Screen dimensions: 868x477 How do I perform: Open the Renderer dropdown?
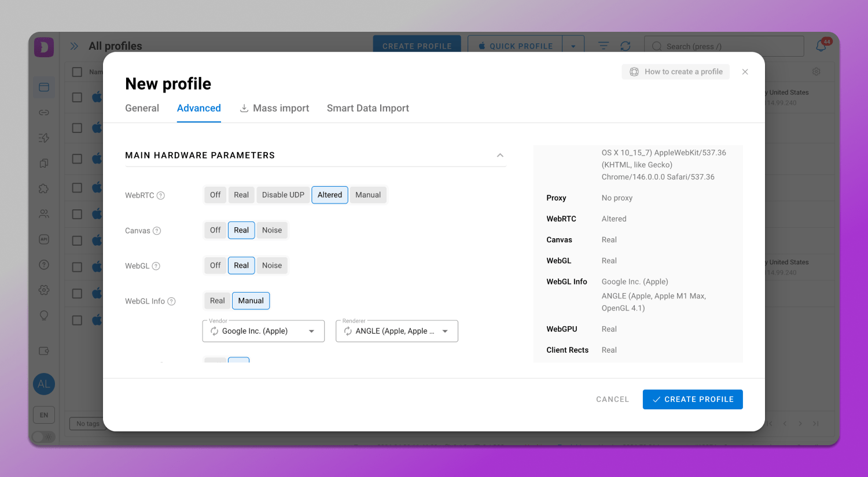[x=445, y=331]
